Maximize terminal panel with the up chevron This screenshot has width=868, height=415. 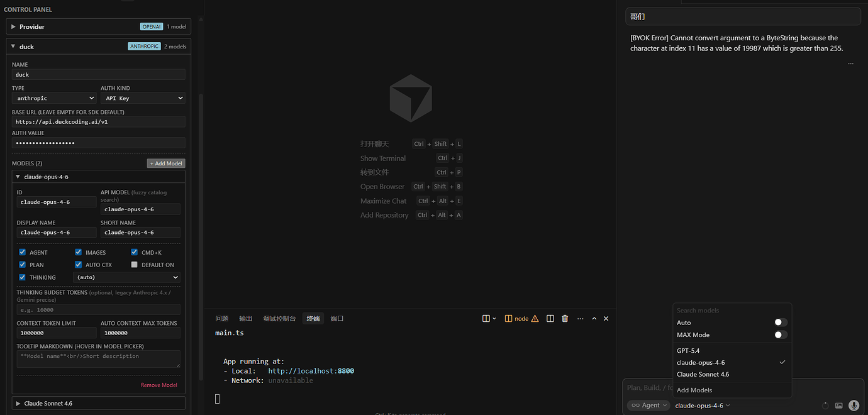tap(594, 319)
